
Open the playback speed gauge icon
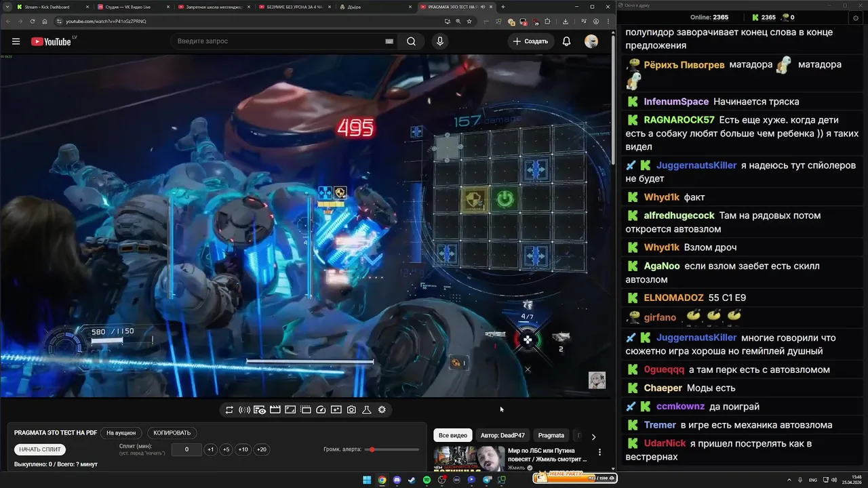(321, 409)
